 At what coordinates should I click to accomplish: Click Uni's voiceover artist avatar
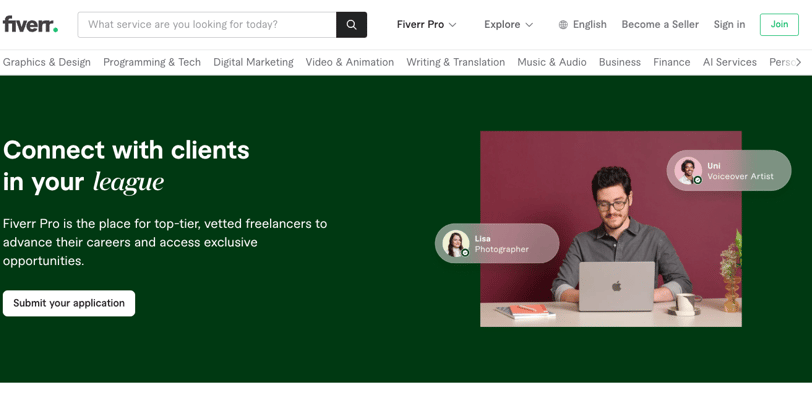coord(687,170)
